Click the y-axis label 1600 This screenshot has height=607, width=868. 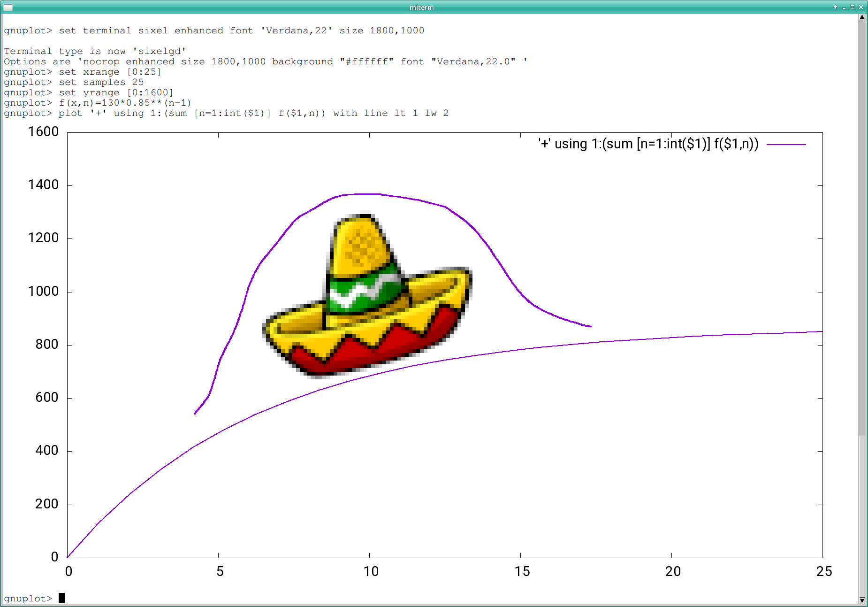[43, 131]
